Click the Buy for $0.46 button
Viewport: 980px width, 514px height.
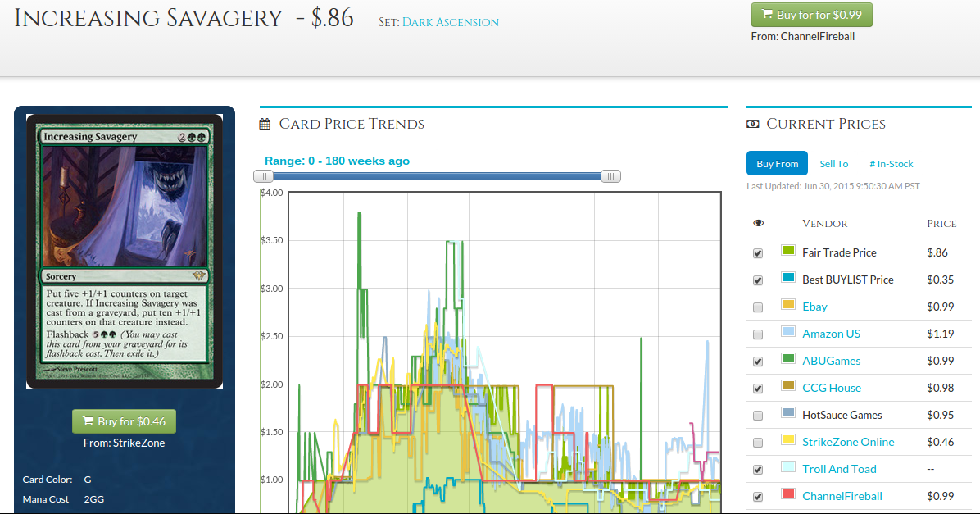(x=124, y=421)
